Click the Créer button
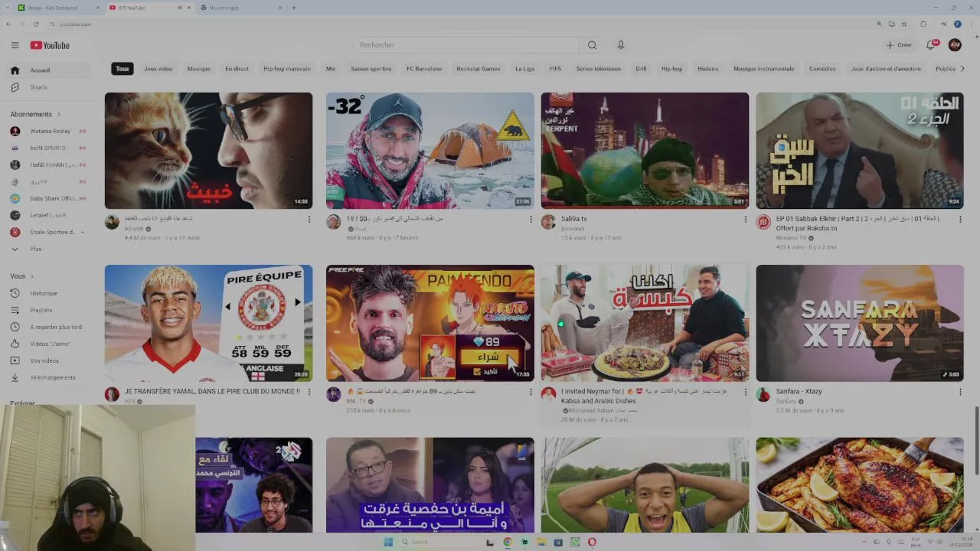 (x=900, y=45)
